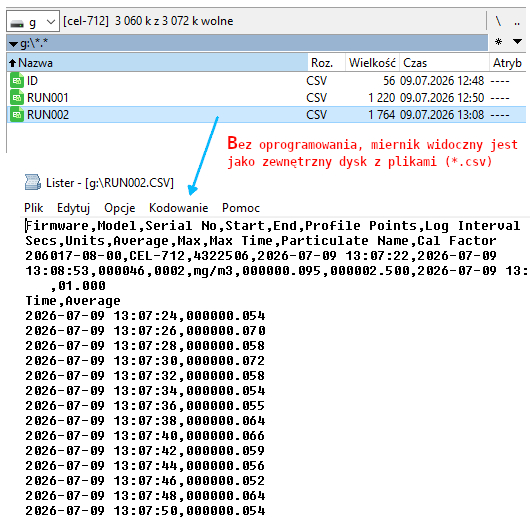Click the line with 13:07:40,000000.066
This screenshot has height=521, width=530.
click(145, 436)
